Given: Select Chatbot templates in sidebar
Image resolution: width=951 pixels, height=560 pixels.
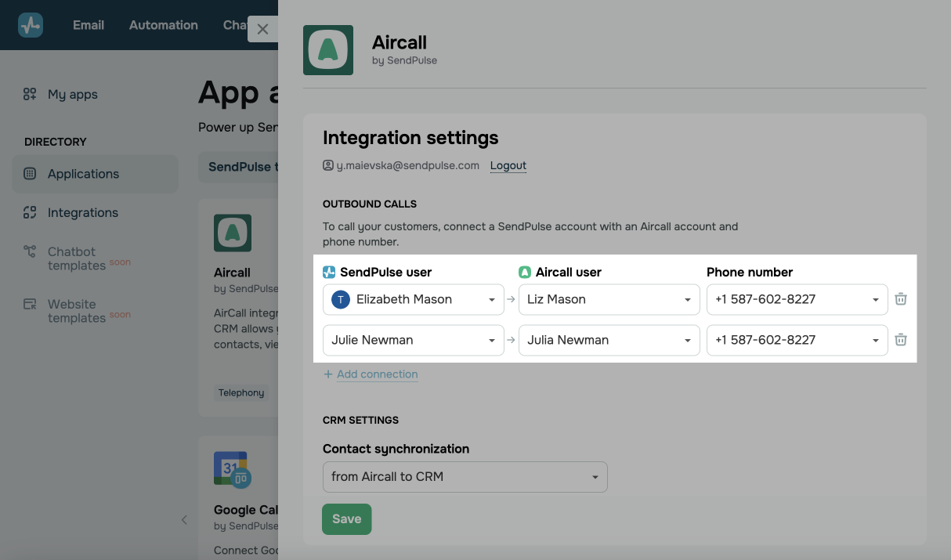Looking at the screenshot, I should [x=77, y=258].
